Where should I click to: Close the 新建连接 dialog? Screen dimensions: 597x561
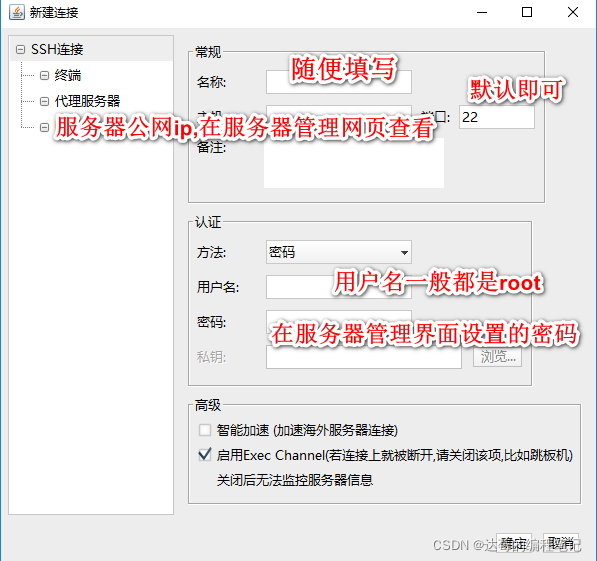pos(573,12)
